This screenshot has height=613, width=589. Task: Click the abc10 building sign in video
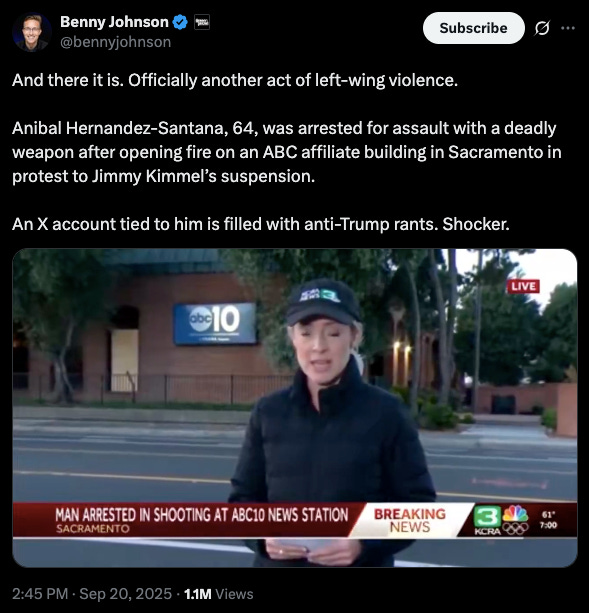click(215, 324)
